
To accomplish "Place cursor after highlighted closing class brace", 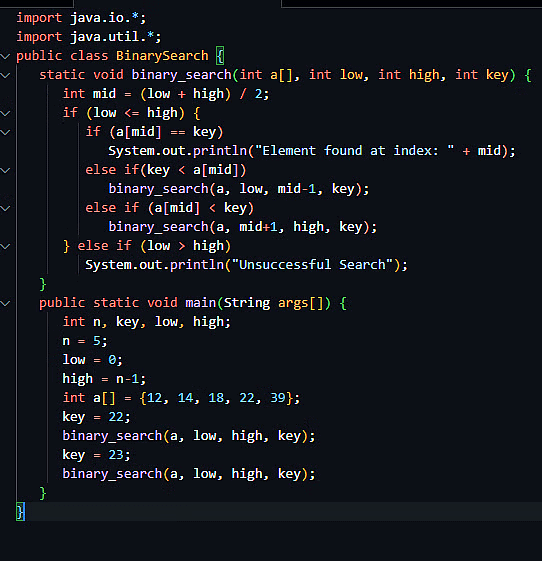I will click(25, 512).
